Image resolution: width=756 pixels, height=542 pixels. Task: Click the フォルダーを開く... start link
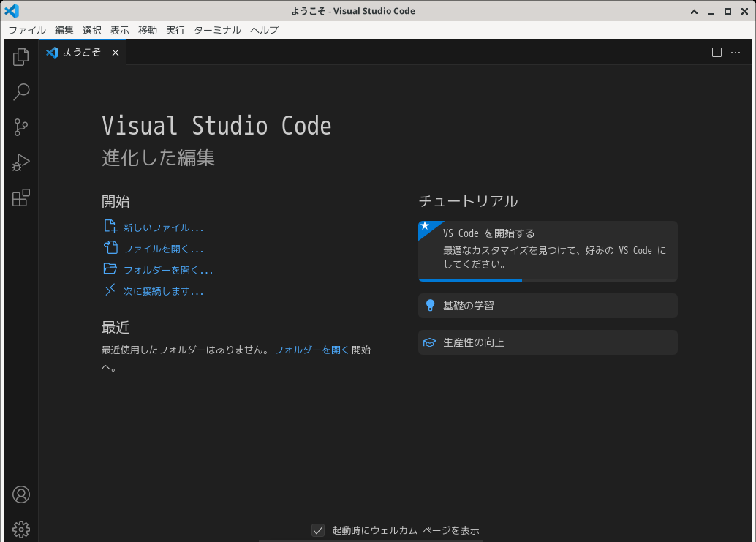(x=168, y=270)
